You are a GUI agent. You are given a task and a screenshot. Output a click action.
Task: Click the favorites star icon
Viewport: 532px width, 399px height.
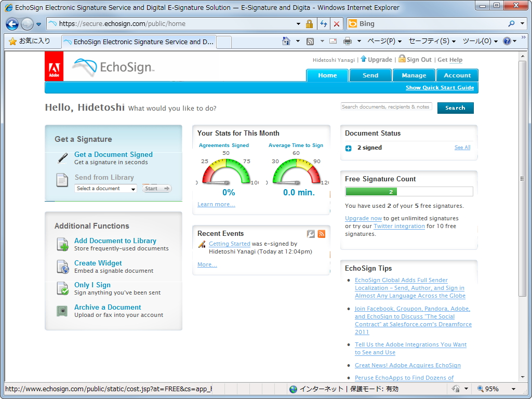point(12,42)
